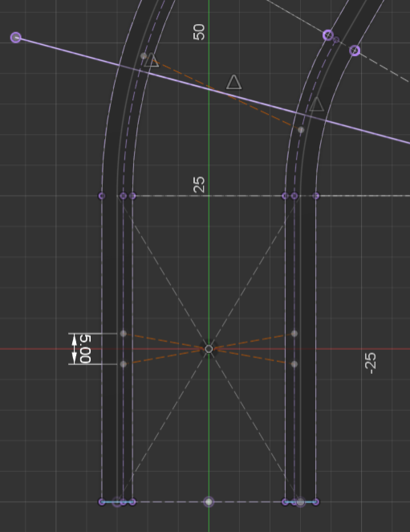Click the ruler label 50 on the green axis
Viewport: 410px width, 532px height.
click(x=199, y=32)
